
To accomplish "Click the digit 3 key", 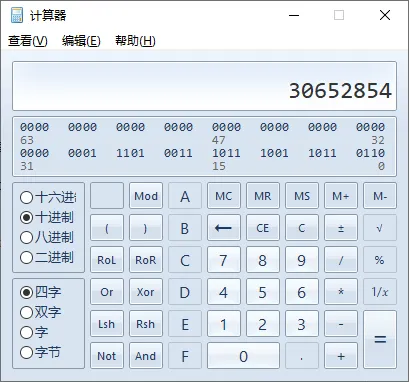I will pyautogui.click(x=302, y=324).
